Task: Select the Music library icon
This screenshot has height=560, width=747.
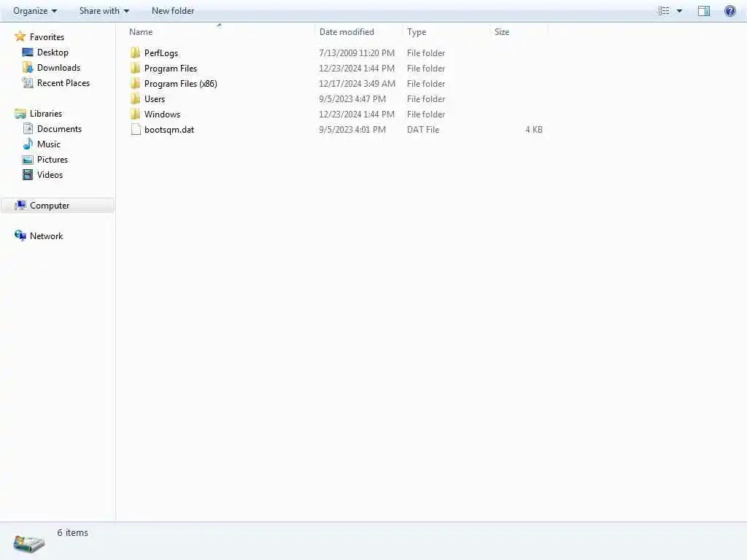Action: [28, 144]
